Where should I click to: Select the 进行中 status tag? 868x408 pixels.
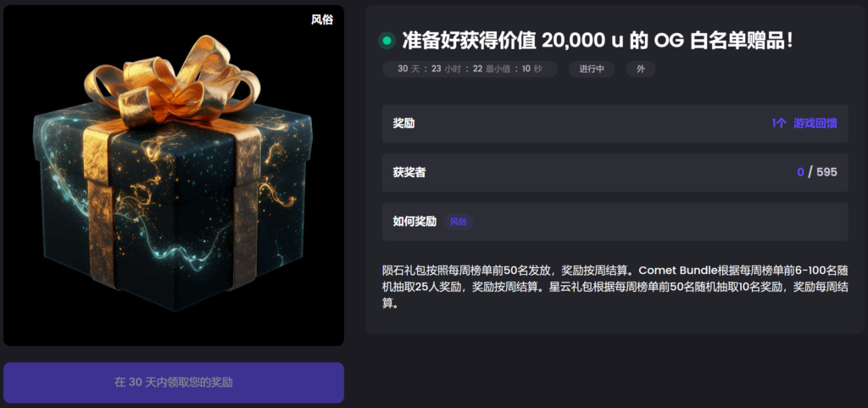pyautogui.click(x=592, y=70)
